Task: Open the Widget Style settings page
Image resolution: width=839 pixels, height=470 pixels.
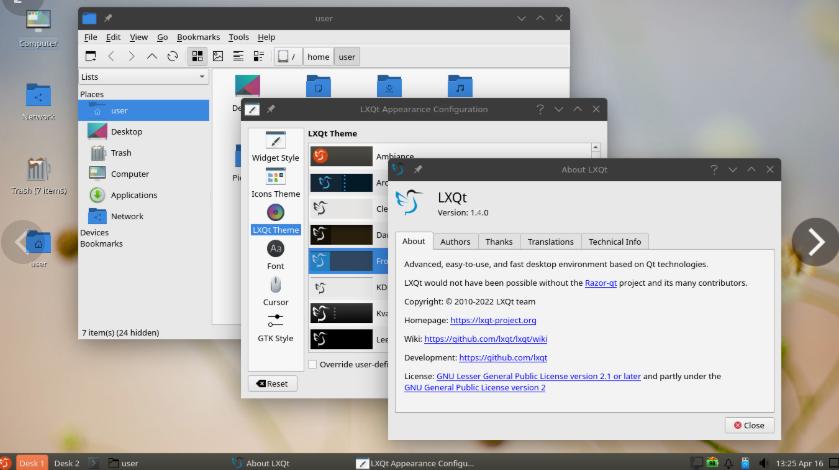Action: [x=276, y=147]
